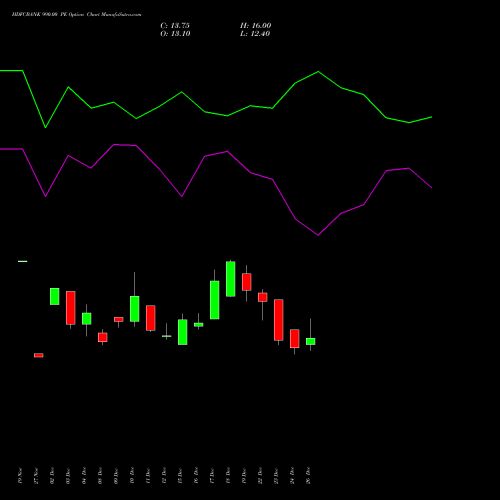
Task: Select the 12 Dec date axis label
Action: [164, 476]
